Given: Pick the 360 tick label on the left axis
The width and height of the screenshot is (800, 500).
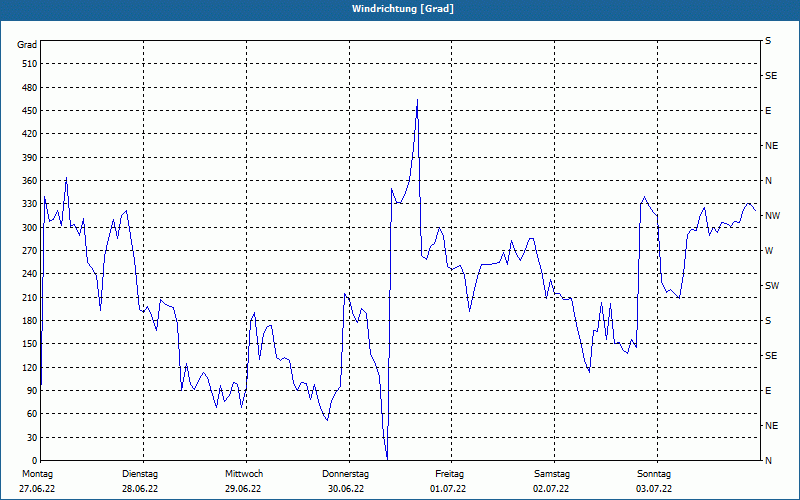Looking at the screenshot, I should tap(29, 181).
